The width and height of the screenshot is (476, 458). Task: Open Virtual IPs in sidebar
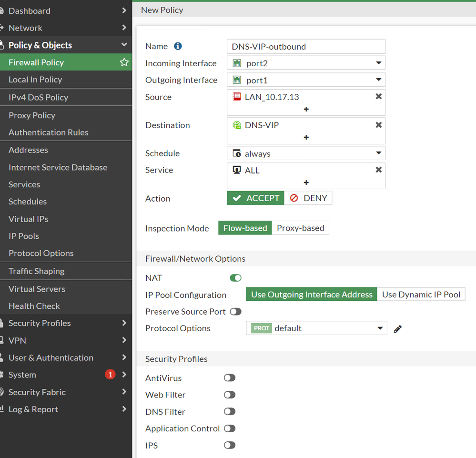pyautogui.click(x=29, y=219)
